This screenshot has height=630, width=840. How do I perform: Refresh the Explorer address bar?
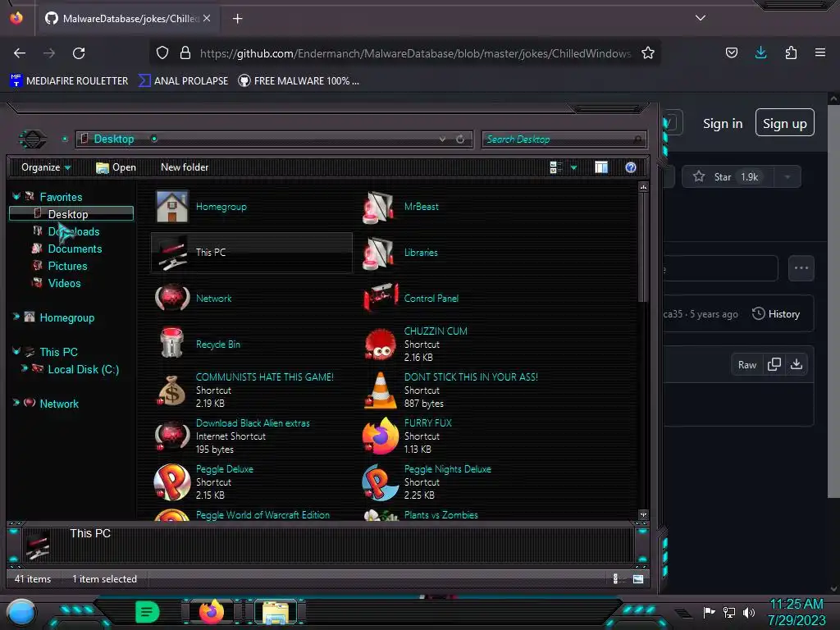(460, 139)
